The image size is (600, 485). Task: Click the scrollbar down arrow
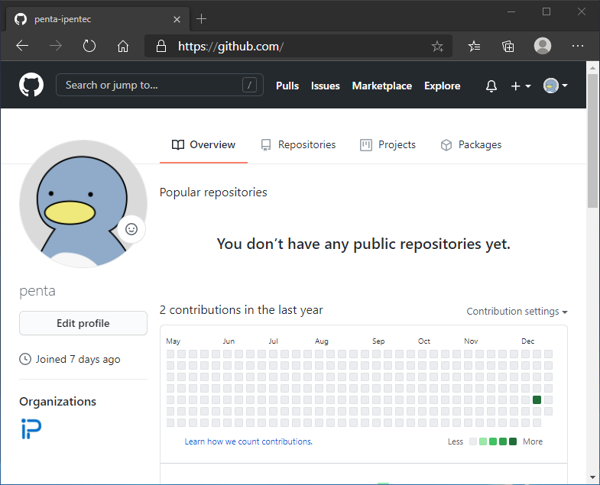593,477
